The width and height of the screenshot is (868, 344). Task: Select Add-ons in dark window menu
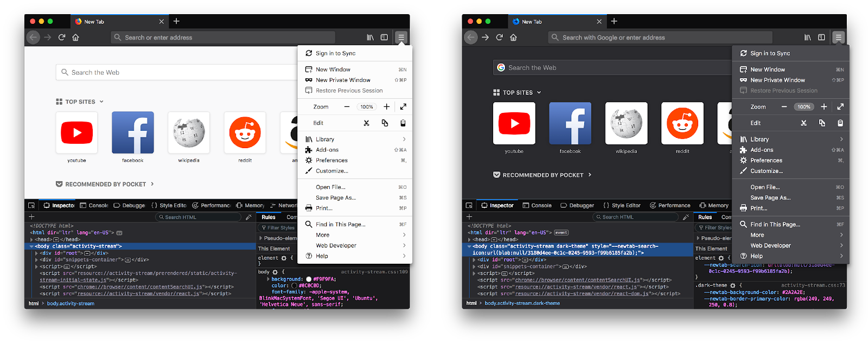[x=790, y=150]
